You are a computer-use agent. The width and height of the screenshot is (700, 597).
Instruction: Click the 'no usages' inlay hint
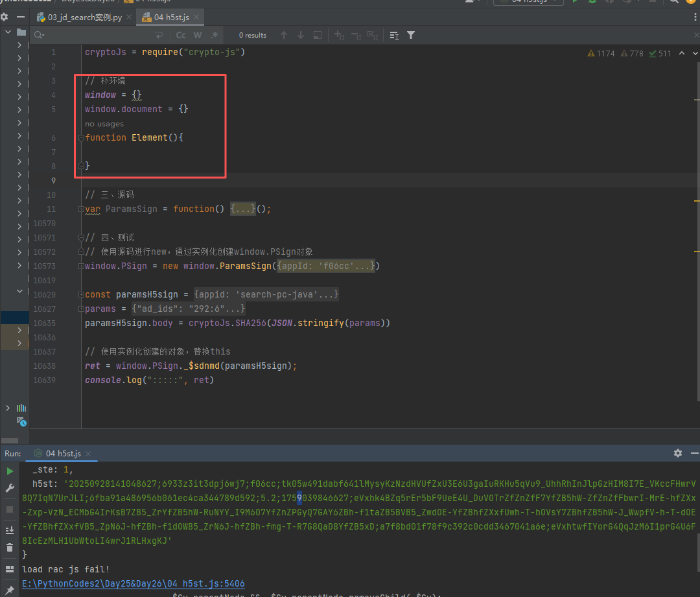click(x=104, y=124)
